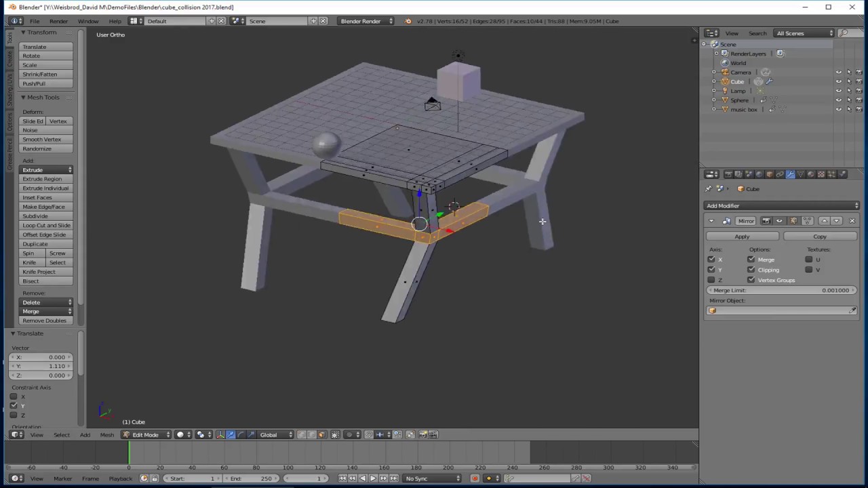The width and height of the screenshot is (868, 488).
Task: Jump to the last frame
Action: 394,479
